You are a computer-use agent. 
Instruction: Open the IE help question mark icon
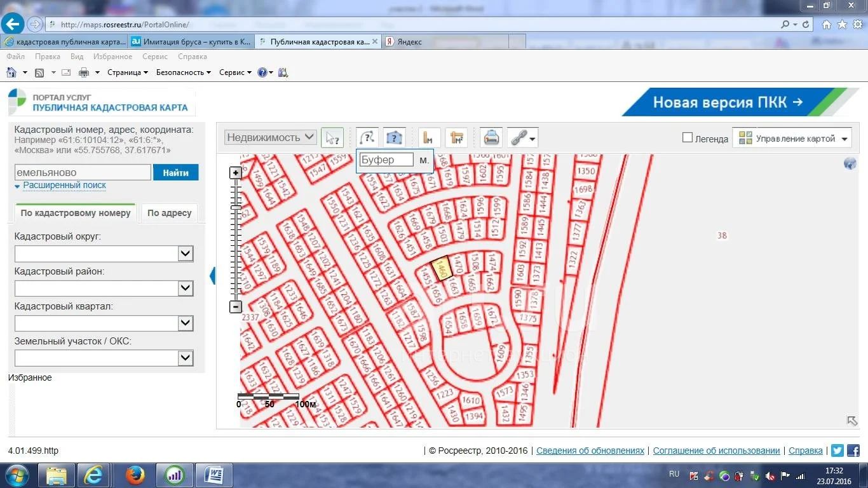tap(262, 72)
